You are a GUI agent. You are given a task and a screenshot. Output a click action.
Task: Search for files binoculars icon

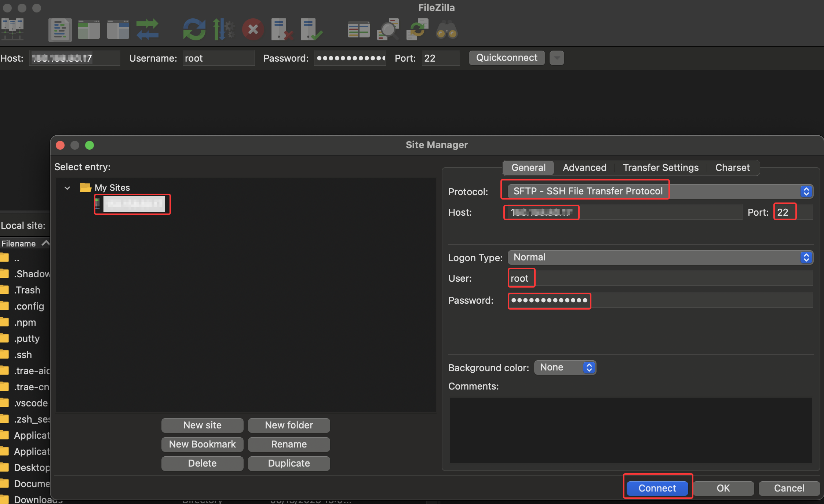coord(446,30)
